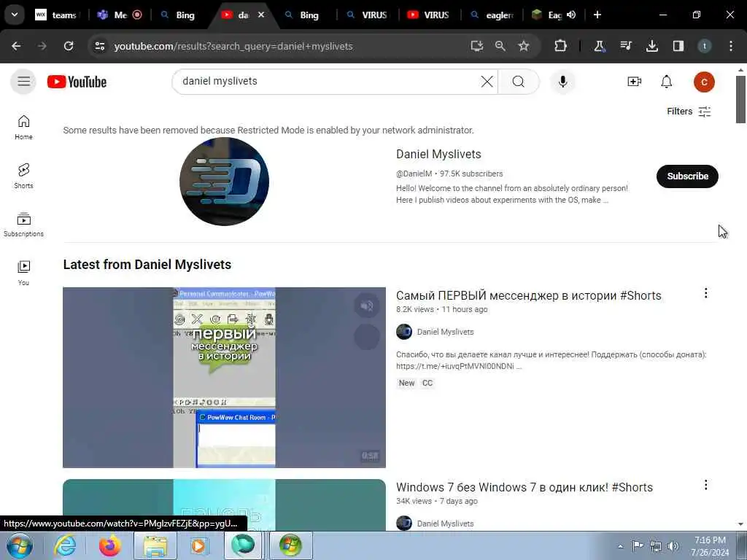Switch to the Me Teams meeting tab
The height and width of the screenshot is (560, 747).
pyautogui.click(x=120, y=15)
